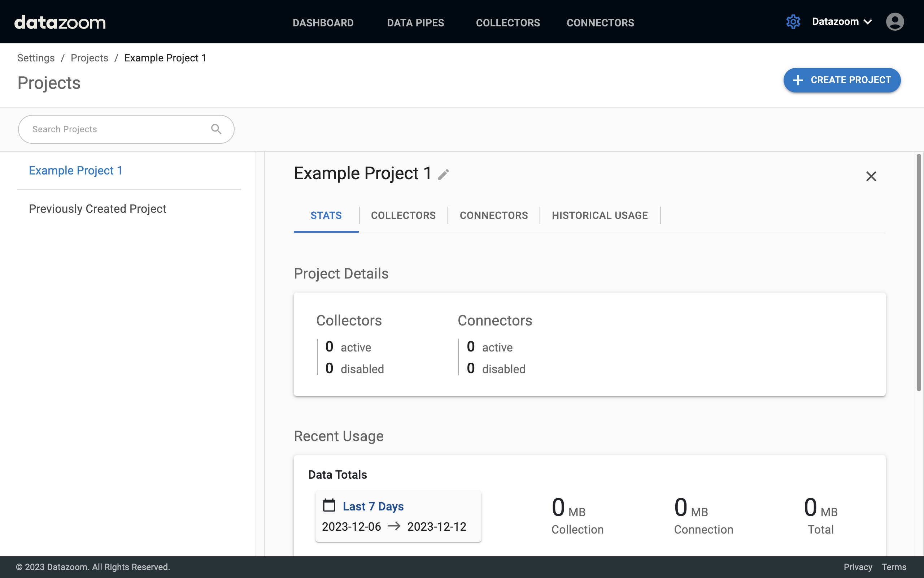Screen dimensions: 924x578
Task: Expand the Datazoom account dropdown
Action: pos(842,22)
